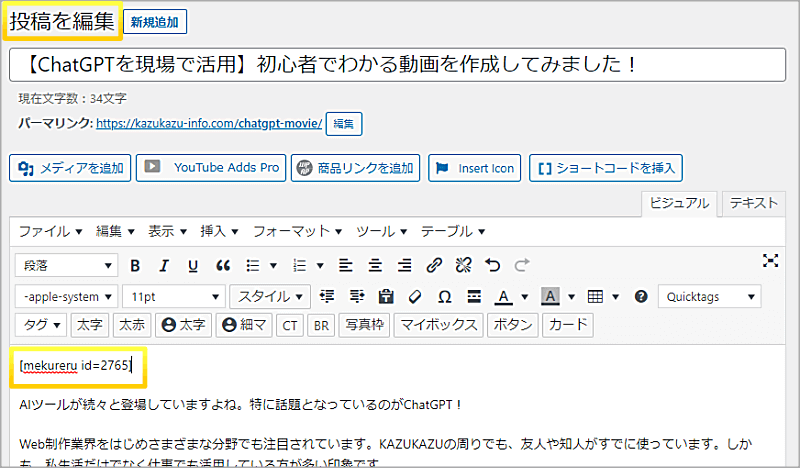
Task: Apply text color with A icon
Action: tap(504, 297)
